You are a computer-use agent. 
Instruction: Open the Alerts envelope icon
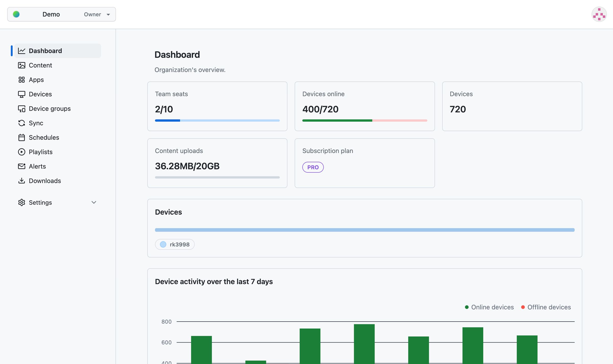(x=22, y=166)
